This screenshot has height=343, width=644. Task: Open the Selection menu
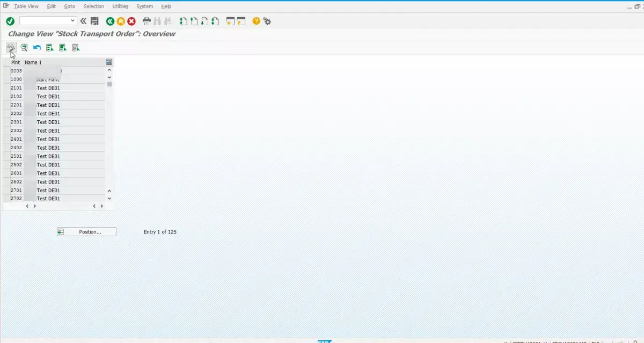pos(94,6)
